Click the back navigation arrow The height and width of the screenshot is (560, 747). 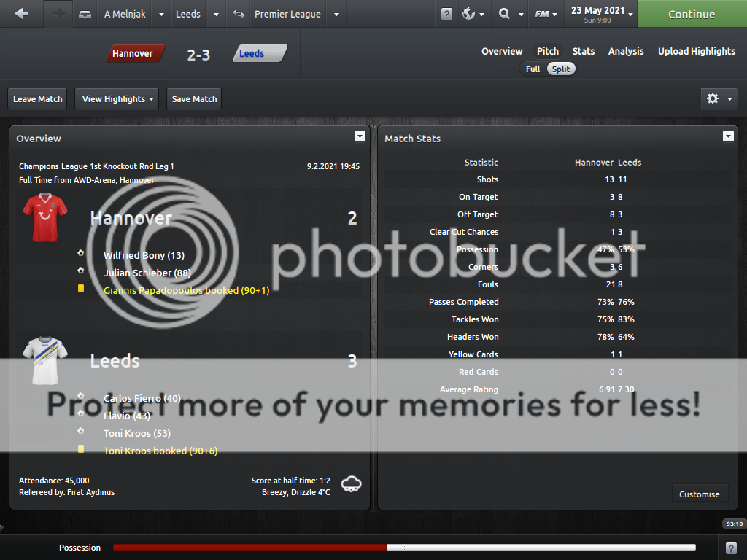point(21,14)
